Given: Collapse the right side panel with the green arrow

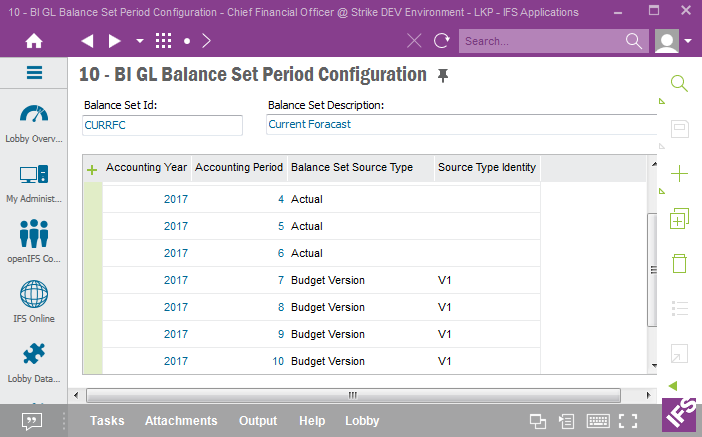Looking at the screenshot, I should [673, 385].
